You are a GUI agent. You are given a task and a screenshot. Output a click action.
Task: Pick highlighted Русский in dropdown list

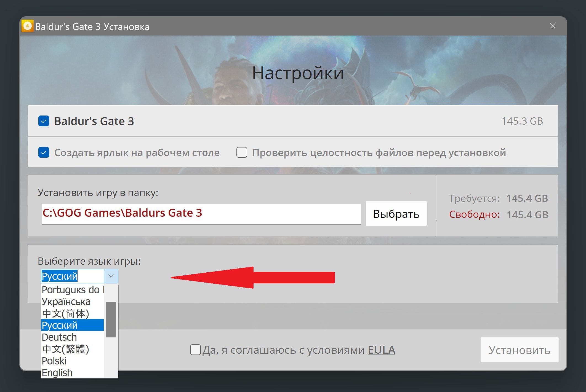(72, 325)
